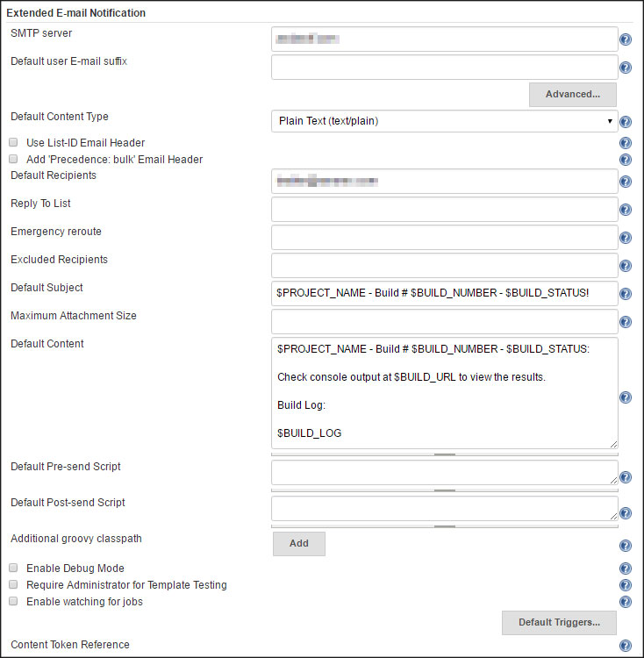Click the Default user E-mail suffix field

pos(444,68)
